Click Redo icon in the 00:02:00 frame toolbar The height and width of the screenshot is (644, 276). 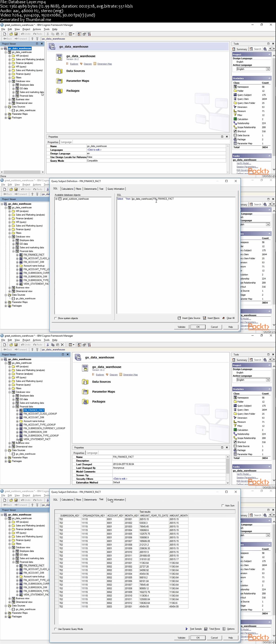(x=35, y=345)
